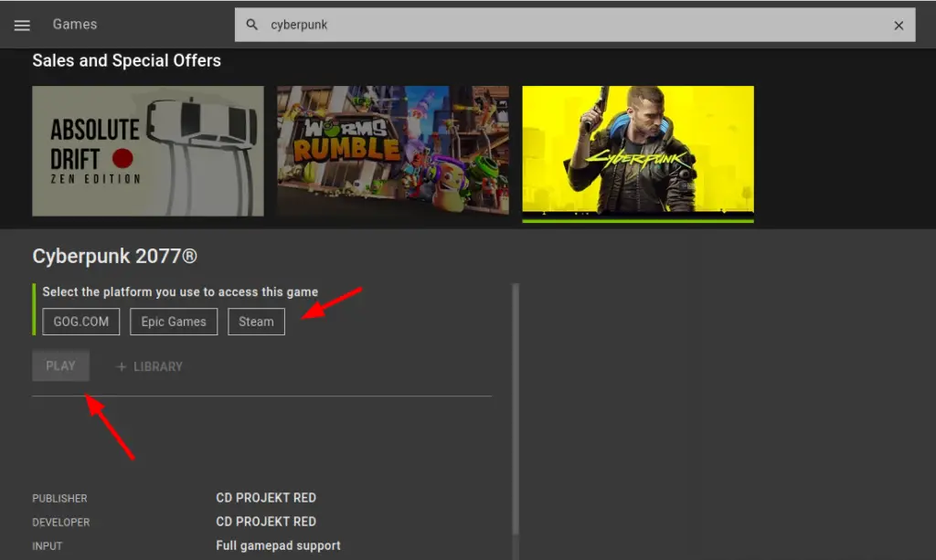Click the DEVELOPER value CD PROJEKT RED

(266, 522)
